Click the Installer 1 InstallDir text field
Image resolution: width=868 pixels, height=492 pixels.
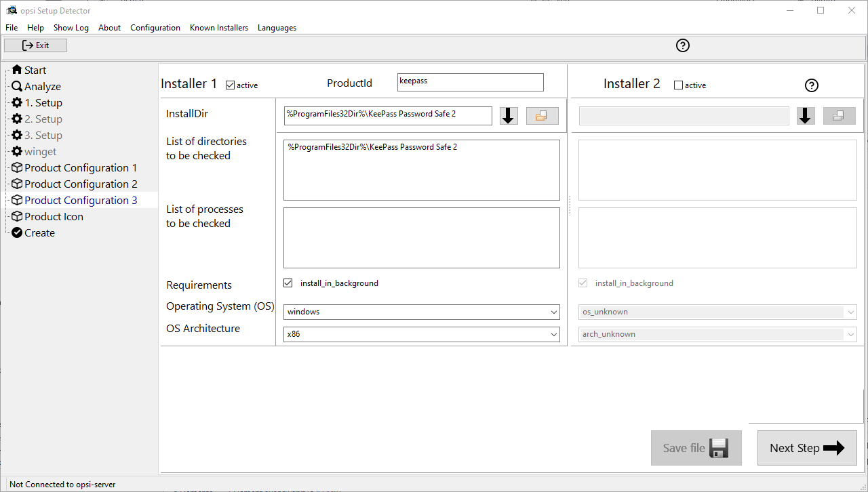click(x=388, y=116)
